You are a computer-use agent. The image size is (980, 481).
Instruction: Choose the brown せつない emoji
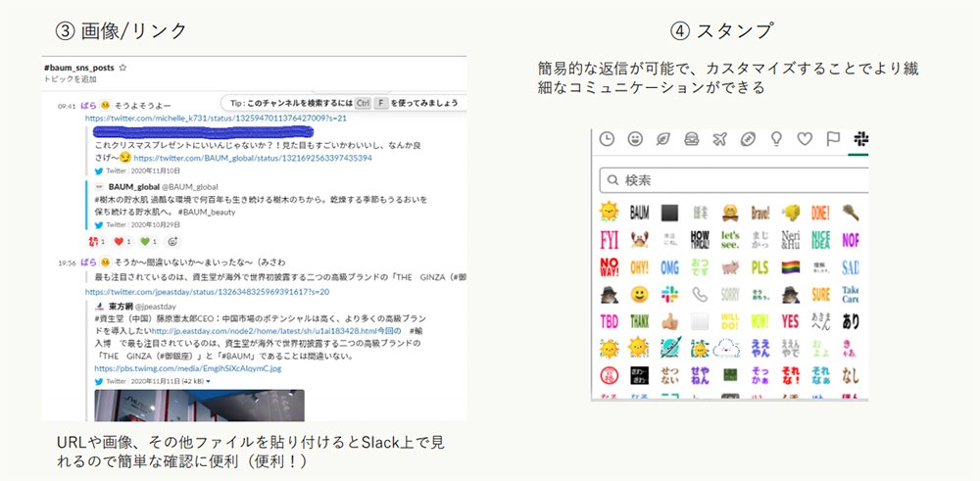tap(669, 375)
